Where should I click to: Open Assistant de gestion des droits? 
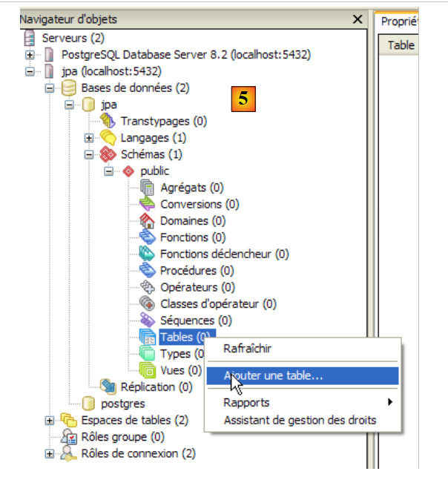(300, 421)
